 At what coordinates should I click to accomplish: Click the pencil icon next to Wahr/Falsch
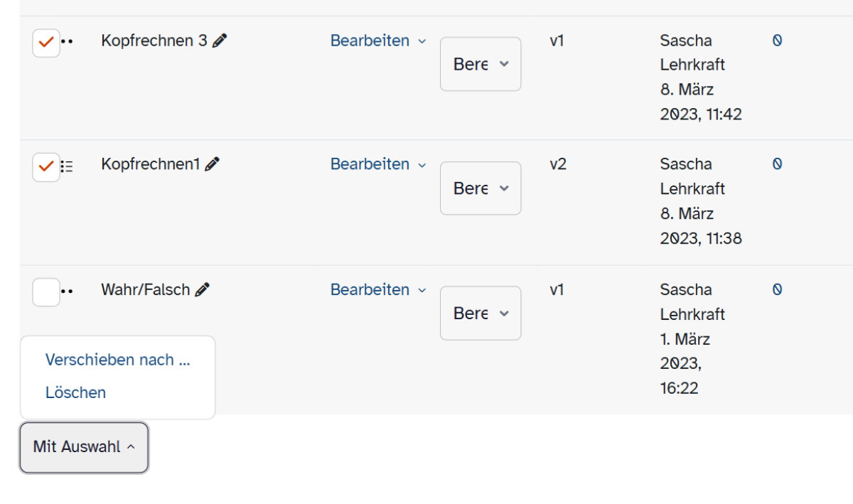pyautogui.click(x=203, y=289)
